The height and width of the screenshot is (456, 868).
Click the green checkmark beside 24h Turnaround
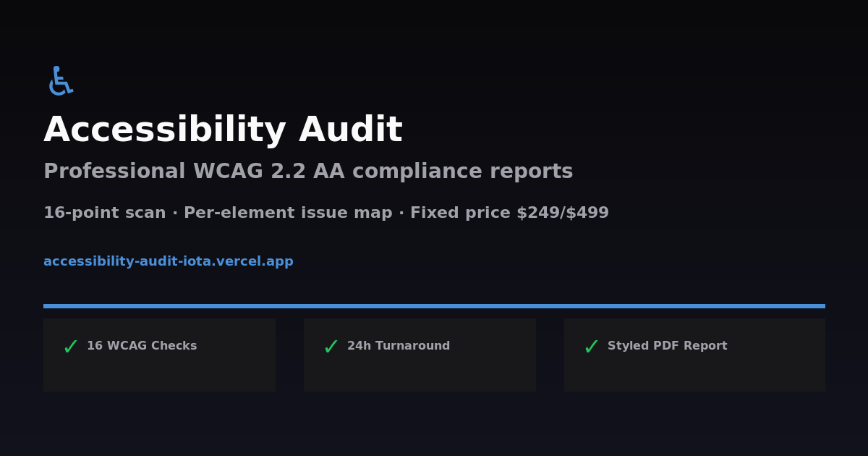click(x=331, y=347)
